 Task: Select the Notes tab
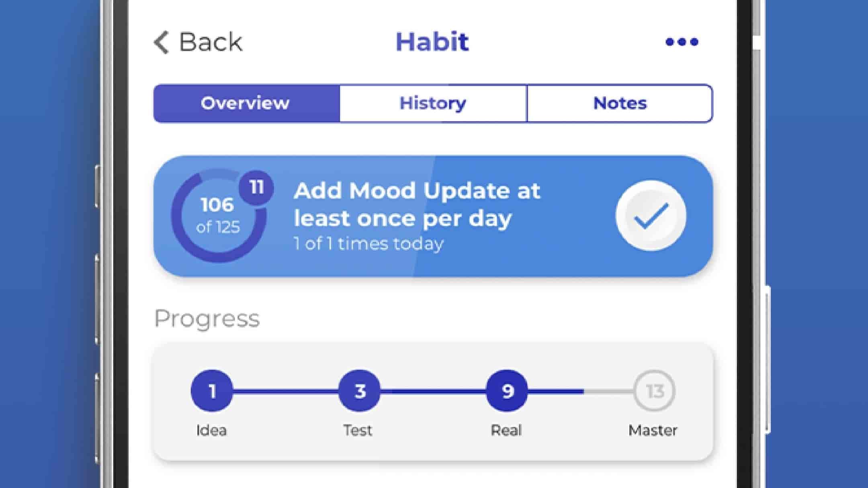point(620,103)
